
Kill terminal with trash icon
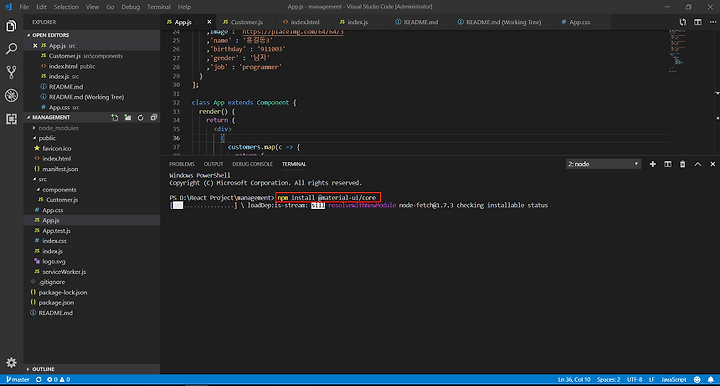point(682,164)
